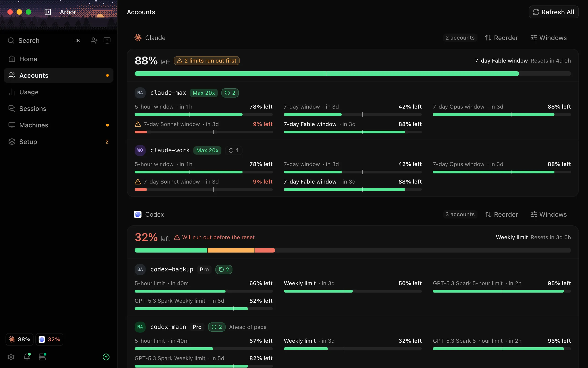This screenshot has height=368, width=588.
Task: Click claude-work Sonnet window warning icon
Action: point(138,182)
